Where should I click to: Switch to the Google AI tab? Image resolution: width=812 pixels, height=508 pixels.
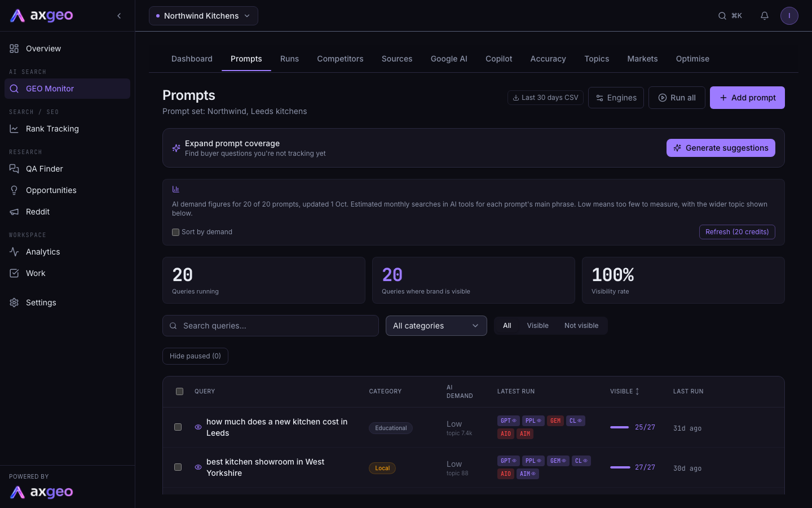449,59
